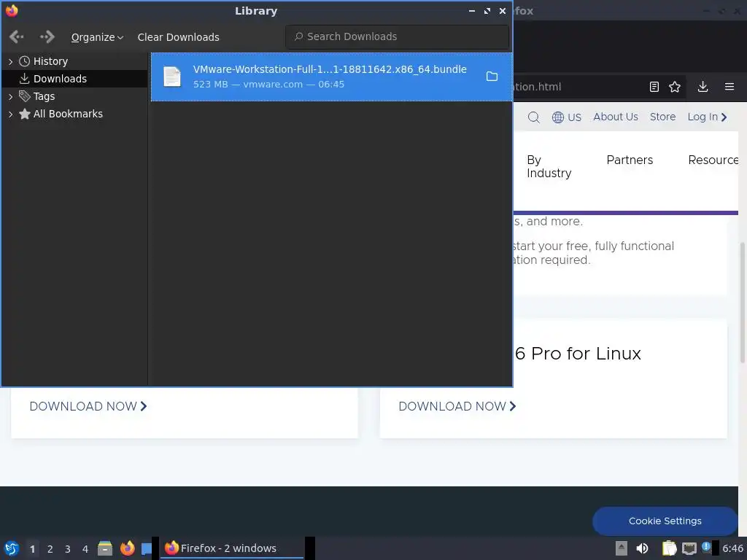The height and width of the screenshot is (560, 747).
Task: Click Log In on VMware page
Action: 707,117
